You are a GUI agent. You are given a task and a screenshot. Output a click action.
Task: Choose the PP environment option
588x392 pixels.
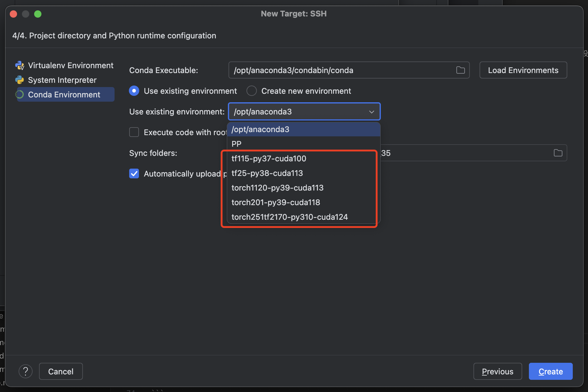236,144
